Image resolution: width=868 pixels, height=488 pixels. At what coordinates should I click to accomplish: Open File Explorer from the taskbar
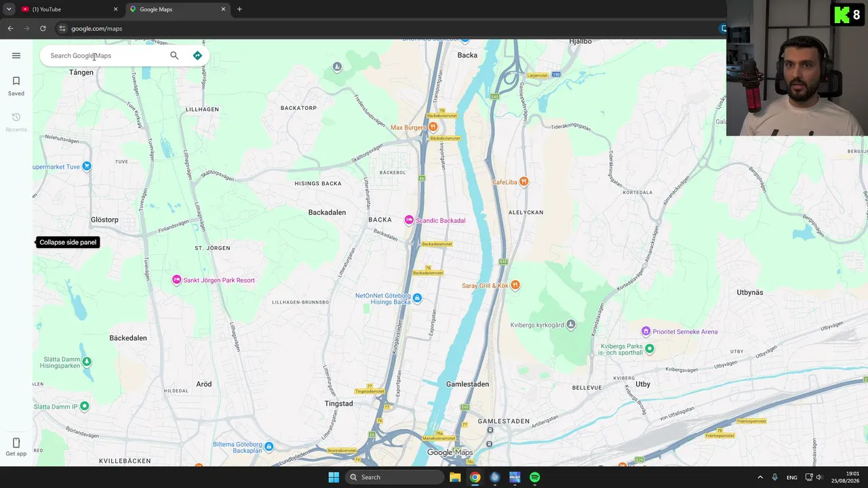coord(455,477)
